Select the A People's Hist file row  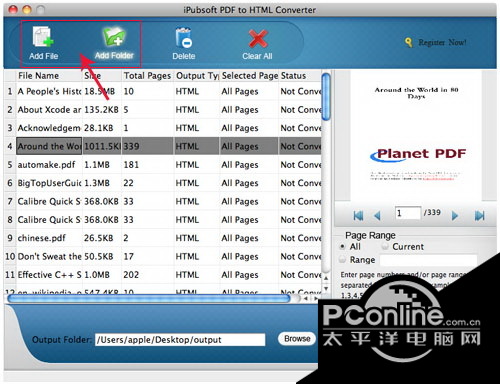[x=163, y=91]
